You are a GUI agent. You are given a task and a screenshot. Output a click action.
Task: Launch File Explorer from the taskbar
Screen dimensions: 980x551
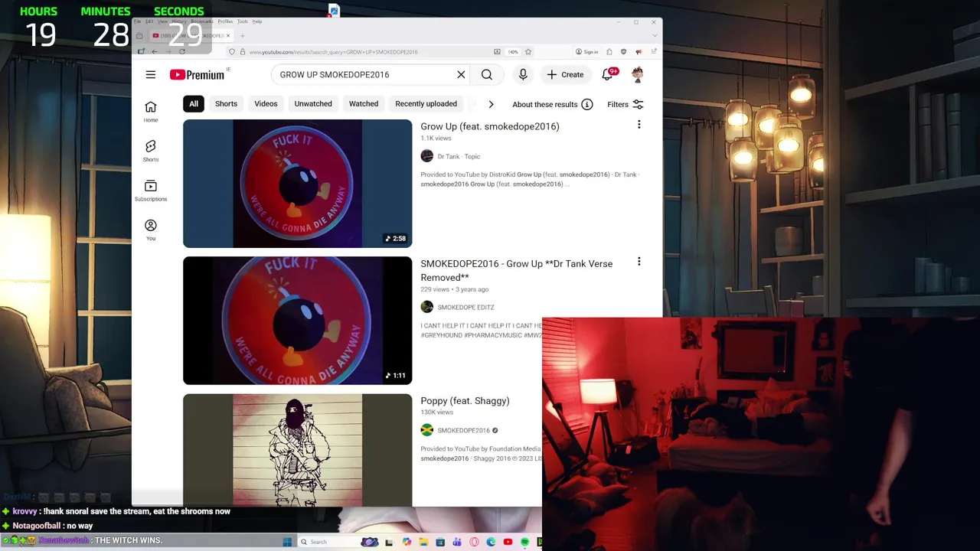tap(423, 542)
